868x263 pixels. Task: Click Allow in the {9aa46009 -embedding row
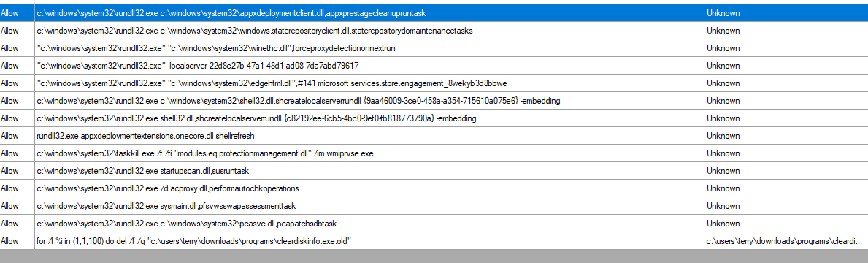click(x=10, y=101)
